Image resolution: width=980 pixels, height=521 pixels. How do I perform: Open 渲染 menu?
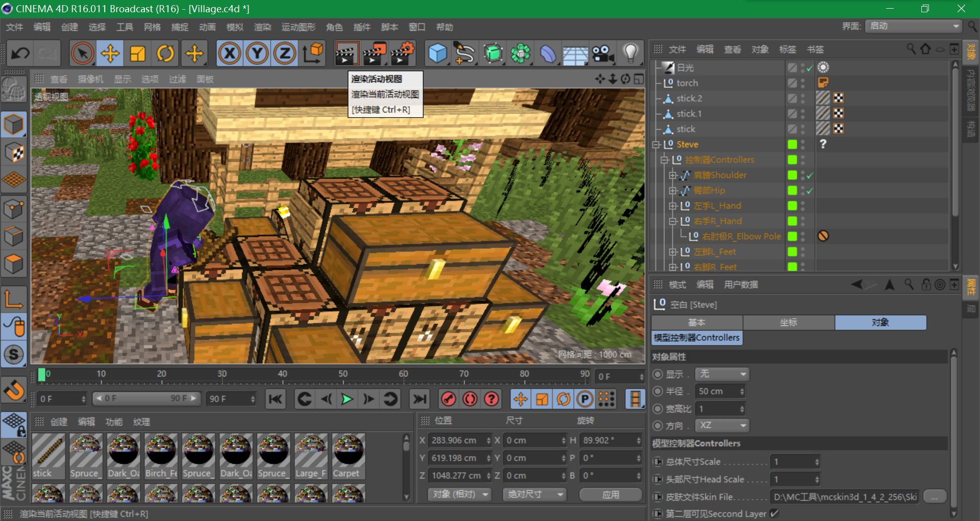[x=262, y=27]
